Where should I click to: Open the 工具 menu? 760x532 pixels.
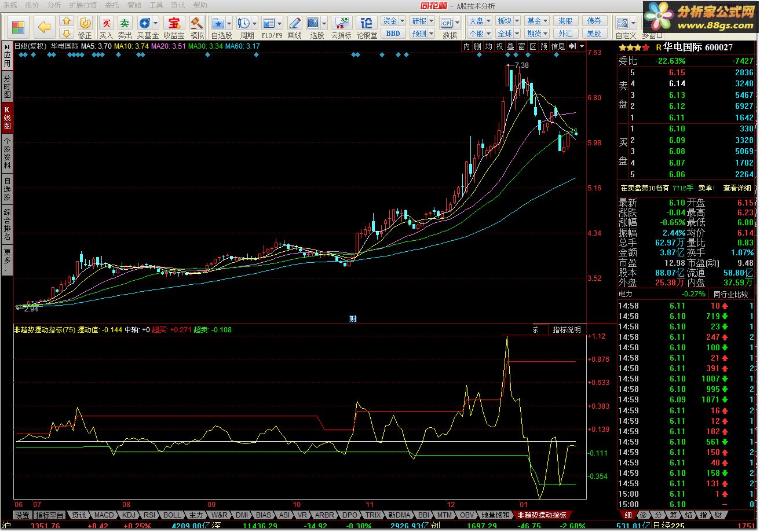pos(156,5)
